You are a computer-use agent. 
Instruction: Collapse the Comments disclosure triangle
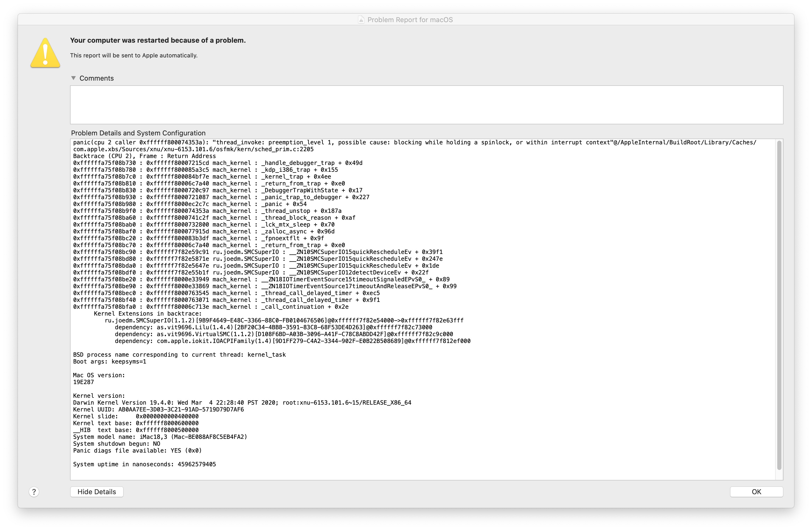(x=73, y=78)
